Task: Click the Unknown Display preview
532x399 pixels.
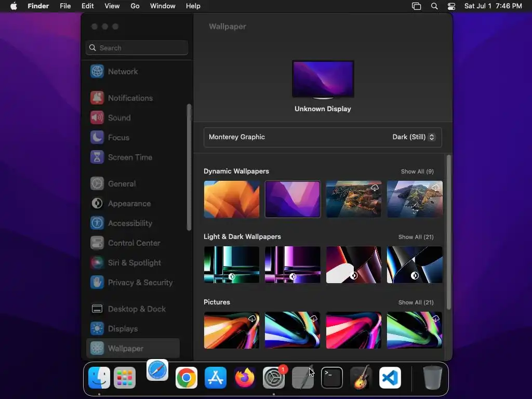Action: coord(323,79)
